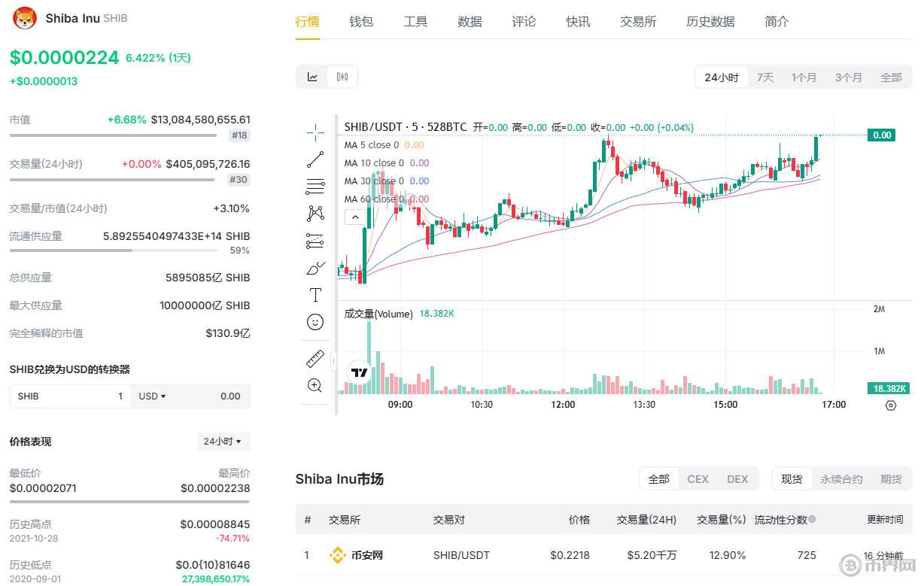Open the 钱包 tab
The width and height of the screenshot is (924, 586).
(361, 22)
